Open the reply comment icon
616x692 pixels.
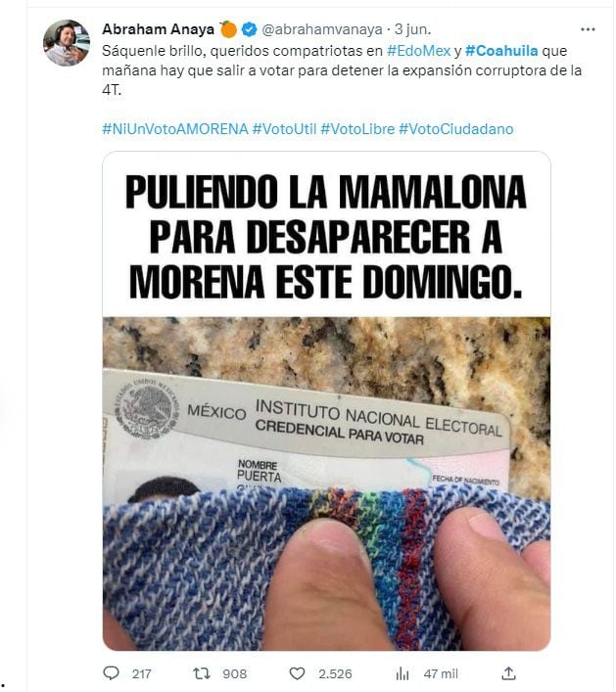pyautogui.click(x=111, y=673)
